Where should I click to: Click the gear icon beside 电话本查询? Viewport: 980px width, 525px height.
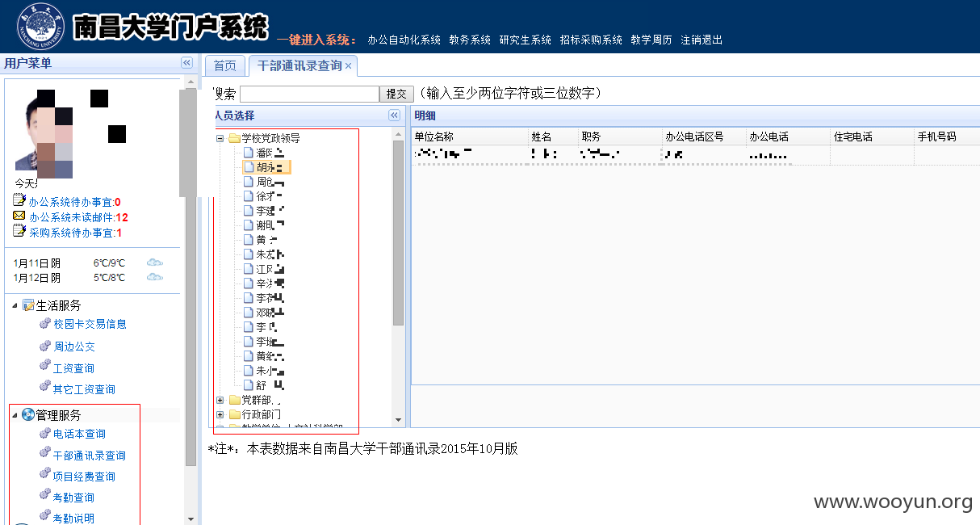(x=45, y=433)
